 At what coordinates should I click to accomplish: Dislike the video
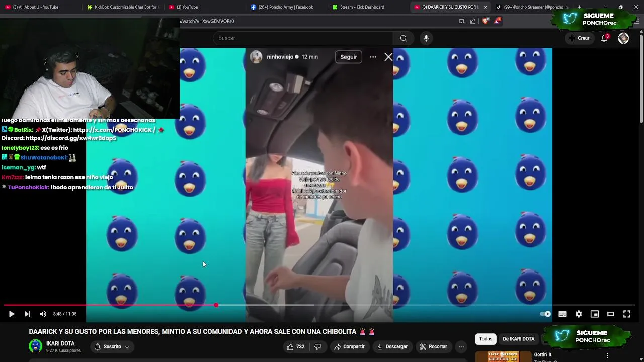317,346
